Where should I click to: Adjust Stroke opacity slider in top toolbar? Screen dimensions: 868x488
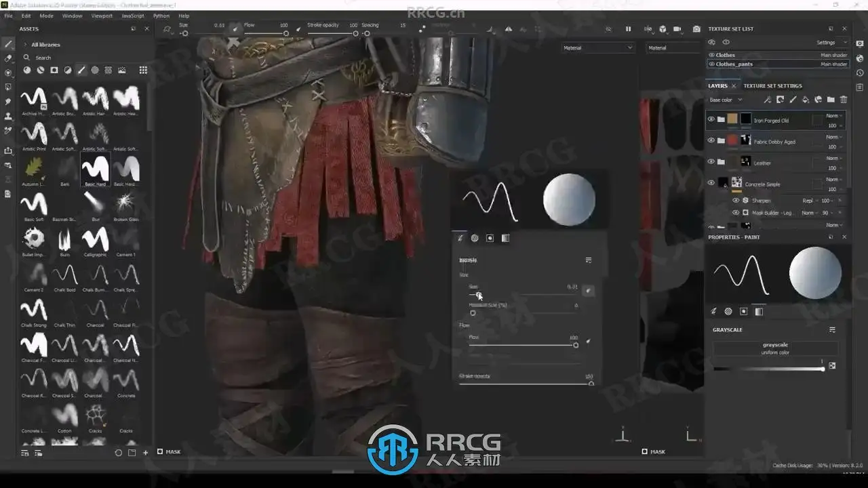[x=332, y=33]
